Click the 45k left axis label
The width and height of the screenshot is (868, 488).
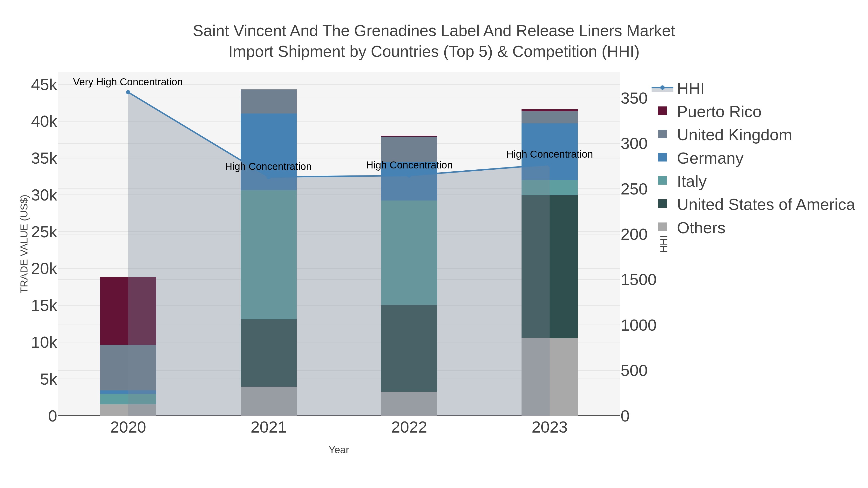click(x=44, y=85)
